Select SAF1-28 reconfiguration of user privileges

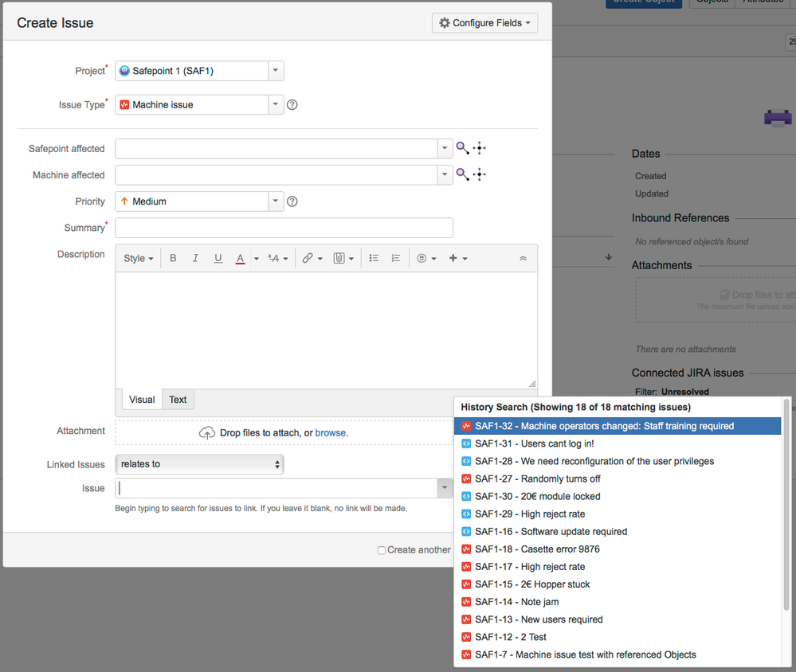[618, 461]
